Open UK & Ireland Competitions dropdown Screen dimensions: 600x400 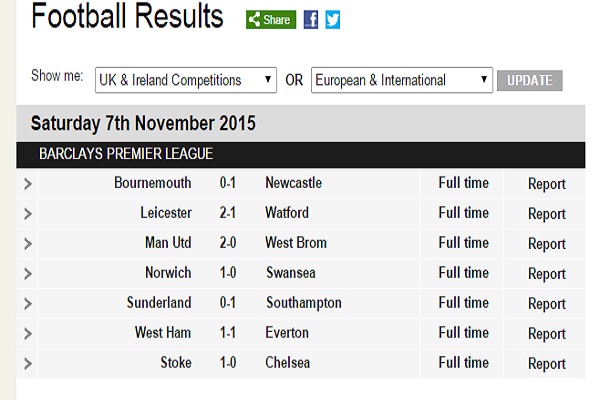coord(186,80)
